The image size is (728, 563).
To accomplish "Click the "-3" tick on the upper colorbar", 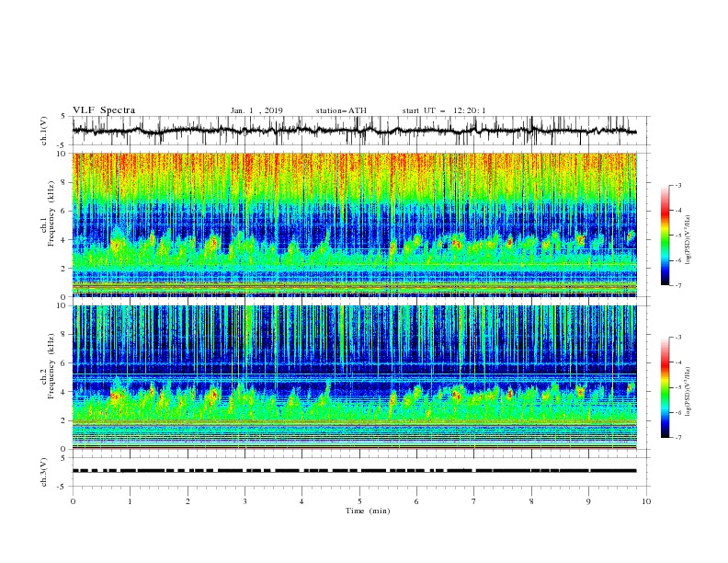I will click(677, 185).
